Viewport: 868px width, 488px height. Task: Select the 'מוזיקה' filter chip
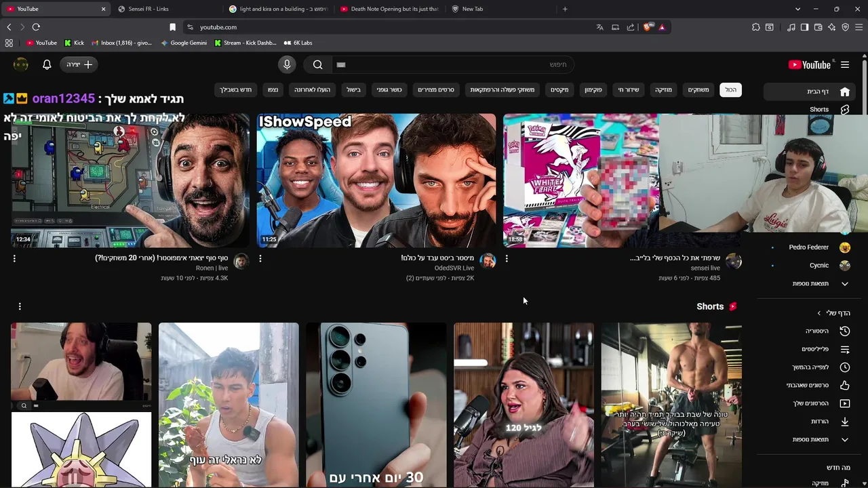(663, 89)
